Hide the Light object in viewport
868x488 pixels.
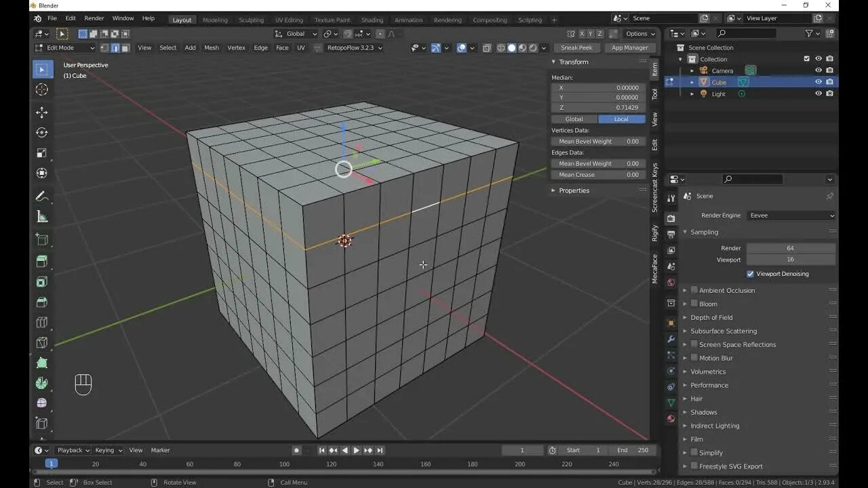pos(818,94)
